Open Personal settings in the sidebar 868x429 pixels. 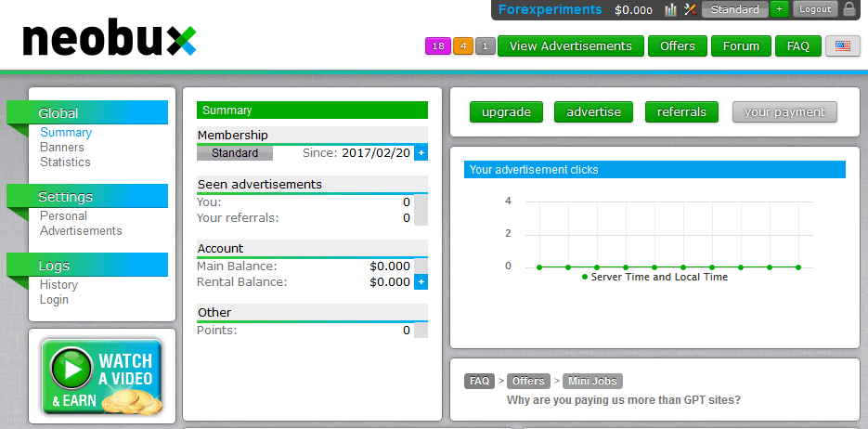click(64, 215)
